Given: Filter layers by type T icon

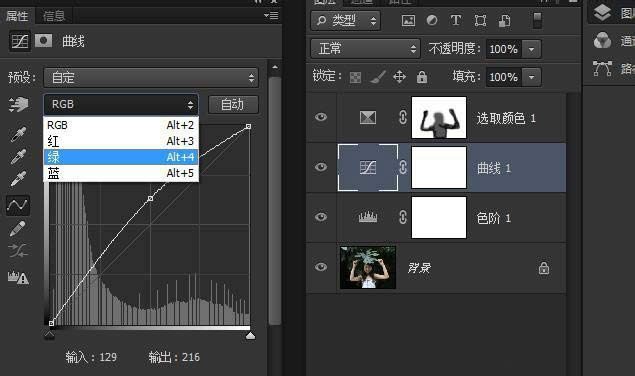Looking at the screenshot, I should (x=456, y=20).
